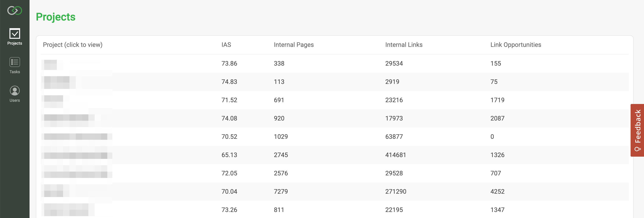Open the red Feedback side tab
This screenshot has width=644, height=218.
[637, 130]
